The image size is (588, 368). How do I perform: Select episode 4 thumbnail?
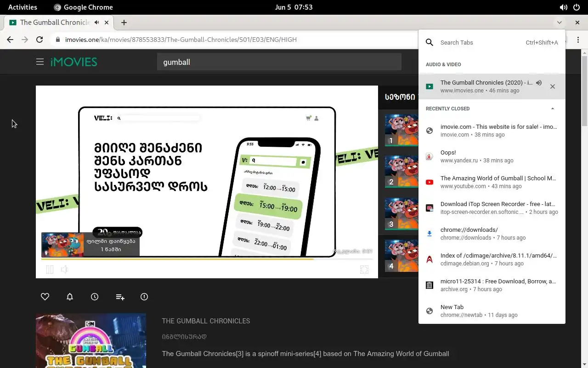401,255
